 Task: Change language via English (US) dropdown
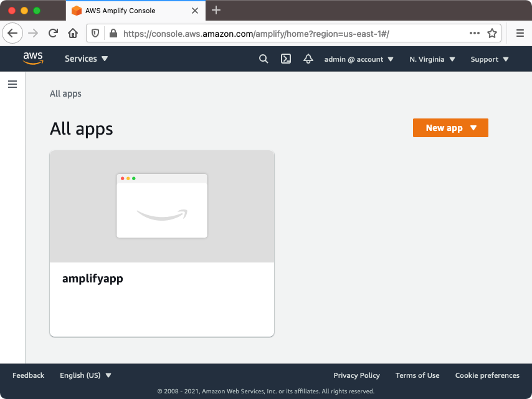[85, 375]
